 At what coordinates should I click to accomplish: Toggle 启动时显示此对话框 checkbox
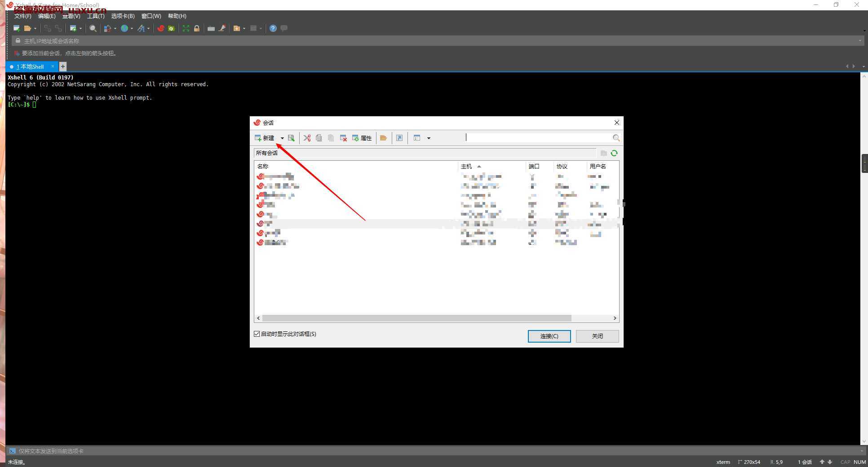click(x=257, y=334)
